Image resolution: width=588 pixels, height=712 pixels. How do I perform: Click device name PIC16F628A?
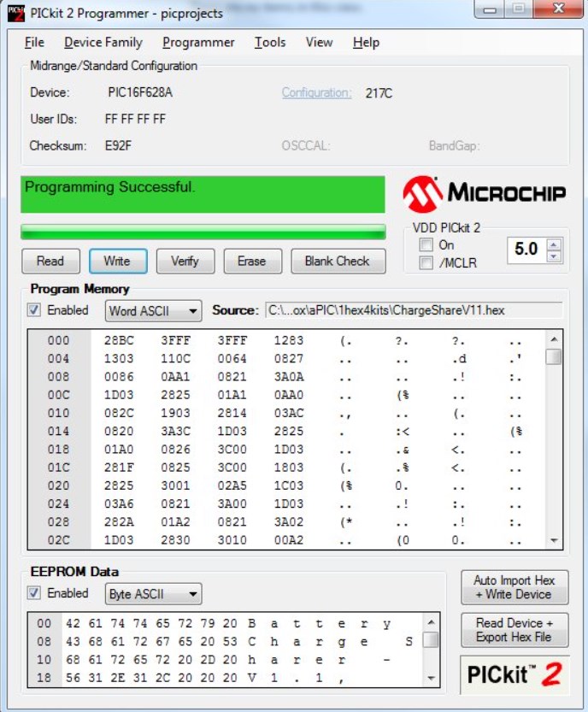(140, 92)
